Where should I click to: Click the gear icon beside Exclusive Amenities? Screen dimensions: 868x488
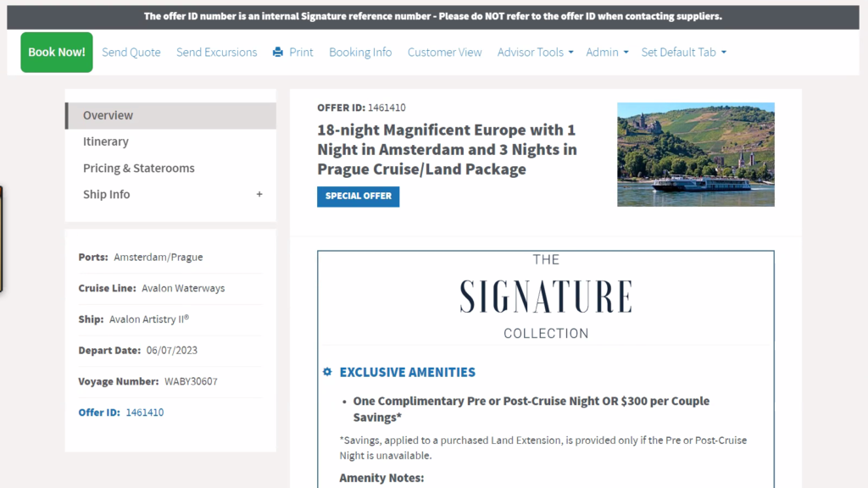click(327, 372)
